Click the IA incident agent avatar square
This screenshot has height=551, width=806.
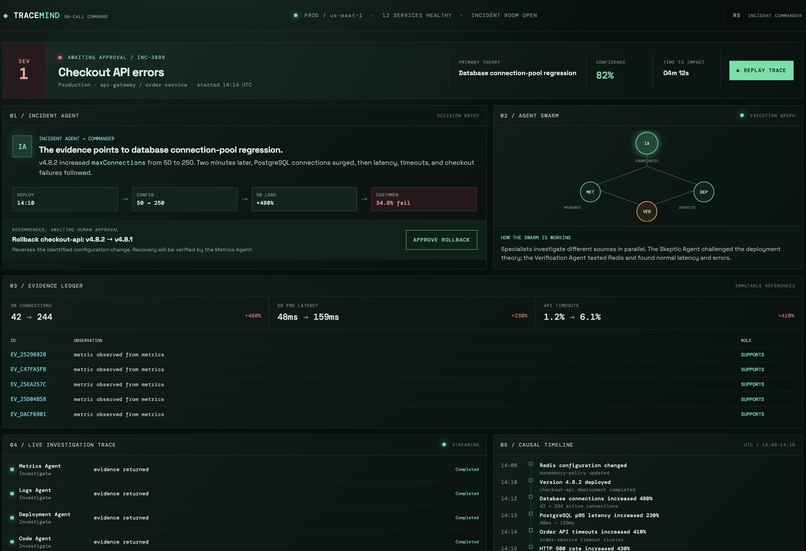22,146
